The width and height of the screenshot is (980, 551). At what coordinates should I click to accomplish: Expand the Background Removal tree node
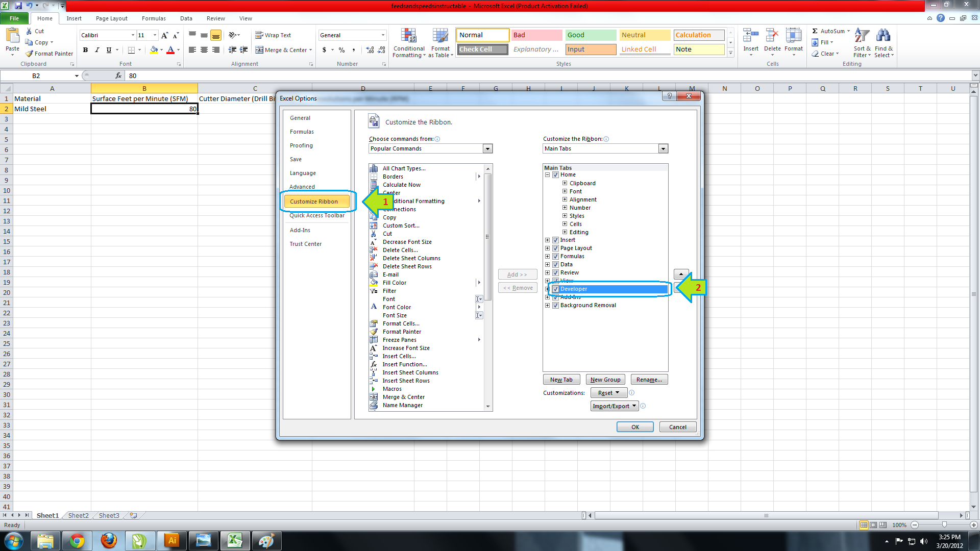[547, 306]
